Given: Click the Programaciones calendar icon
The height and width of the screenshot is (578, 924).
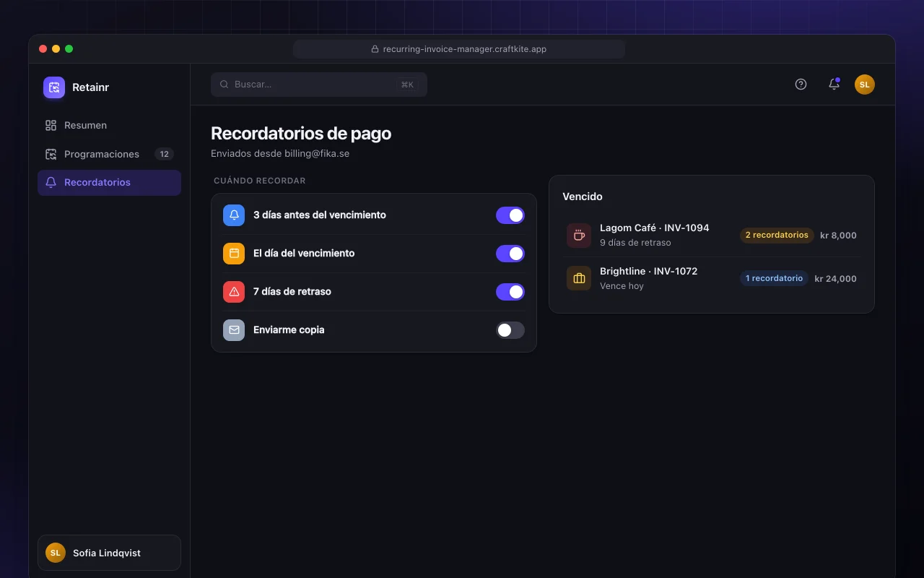Looking at the screenshot, I should [x=51, y=154].
